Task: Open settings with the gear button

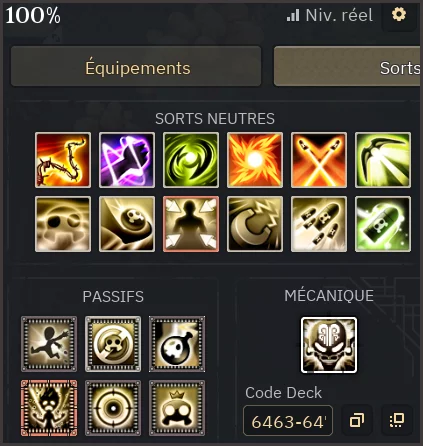Action: pos(399,15)
